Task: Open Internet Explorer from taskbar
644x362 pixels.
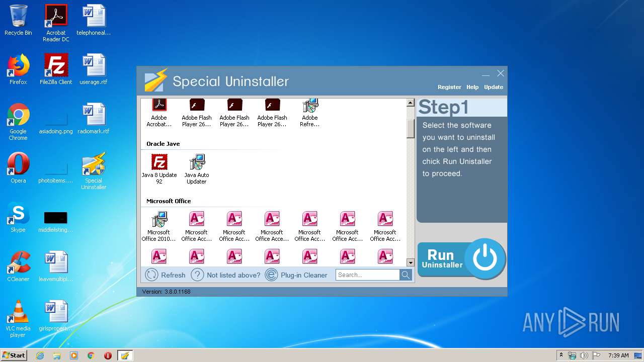Action: 40,355
